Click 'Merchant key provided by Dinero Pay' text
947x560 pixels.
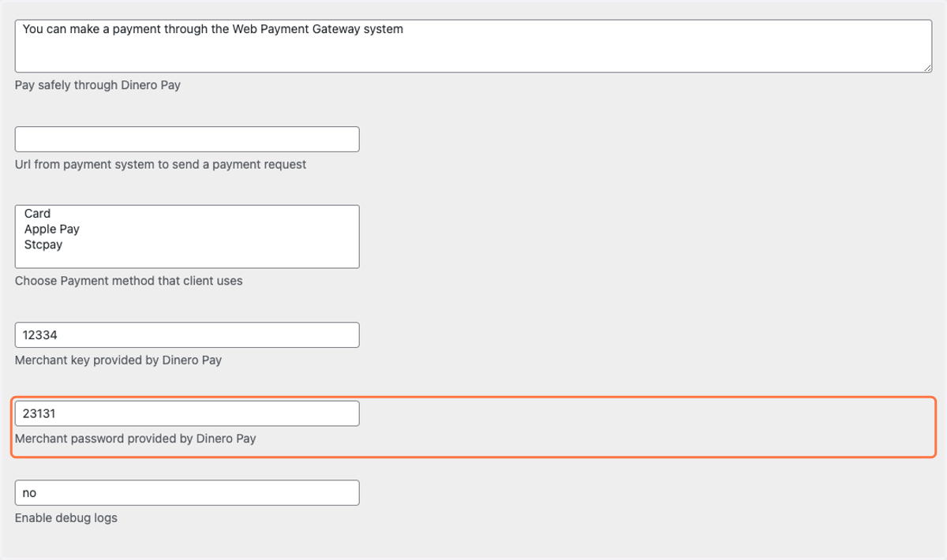[x=118, y=360]
